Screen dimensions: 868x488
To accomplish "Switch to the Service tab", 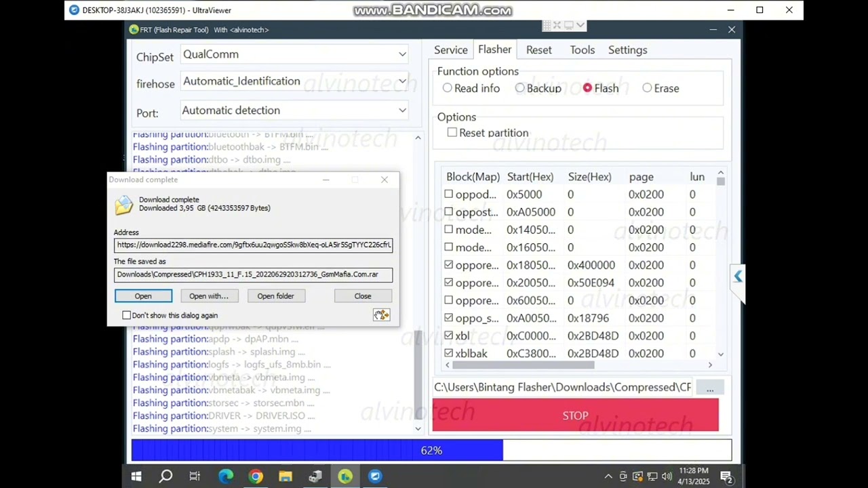I will [x=451, y=50].
